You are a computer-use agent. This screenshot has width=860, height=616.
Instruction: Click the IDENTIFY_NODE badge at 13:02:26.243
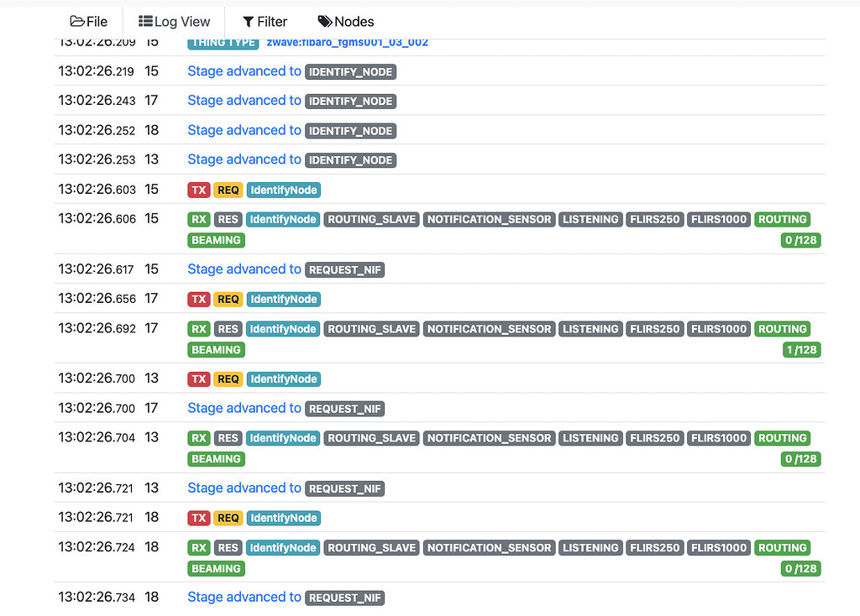coord(350,101)
